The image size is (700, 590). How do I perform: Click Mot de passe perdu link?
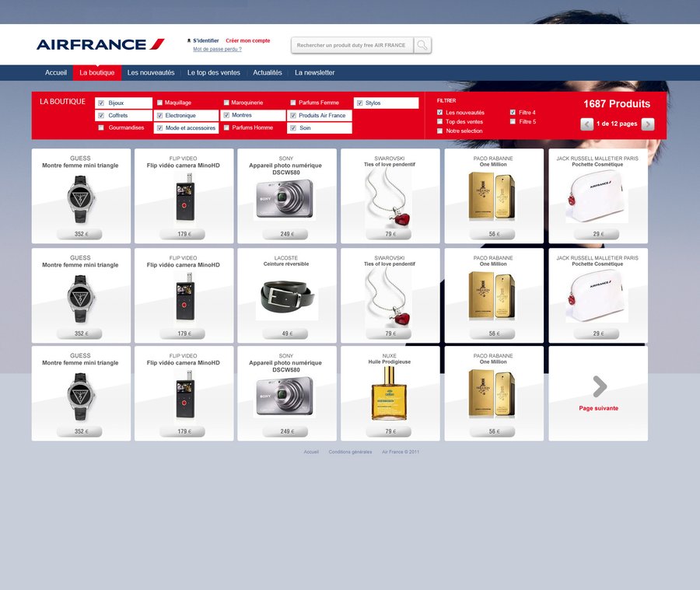coord(217,49)
